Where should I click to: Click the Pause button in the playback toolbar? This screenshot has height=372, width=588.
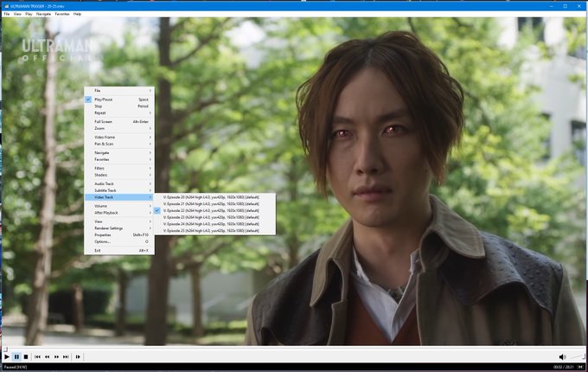(x=16, y=356)
